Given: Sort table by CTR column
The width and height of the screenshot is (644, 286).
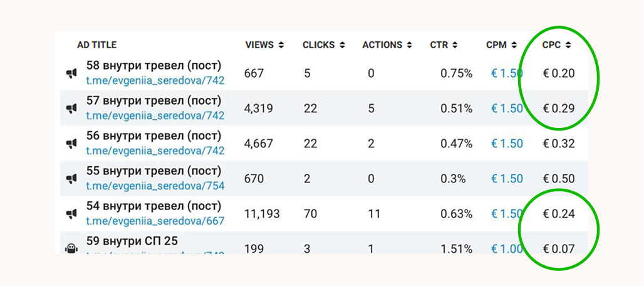Looking at the screenshot, I should [x=444, y=45].
